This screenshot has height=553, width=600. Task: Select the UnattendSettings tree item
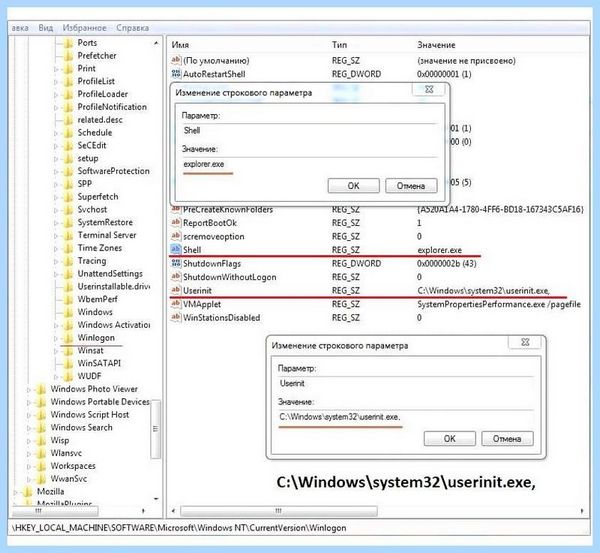tap(110, 274)
